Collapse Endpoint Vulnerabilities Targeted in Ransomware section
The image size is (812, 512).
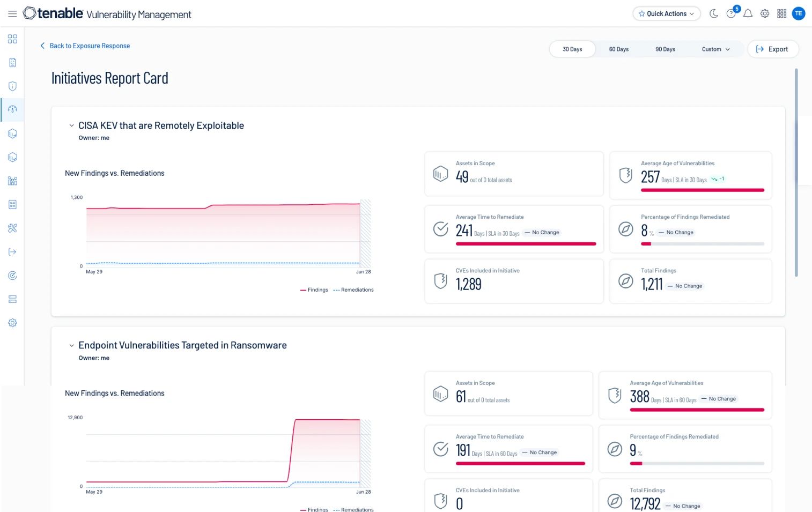click(x=72, y=345)
